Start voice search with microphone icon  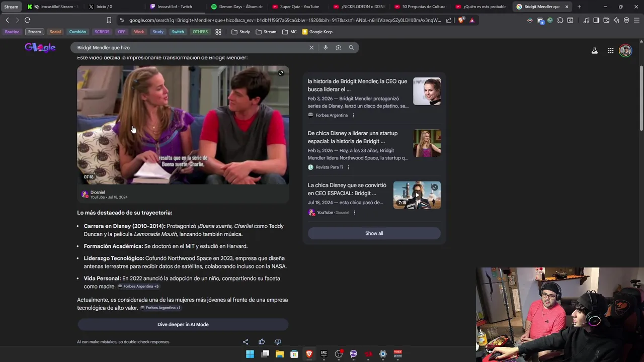[326, 48]
